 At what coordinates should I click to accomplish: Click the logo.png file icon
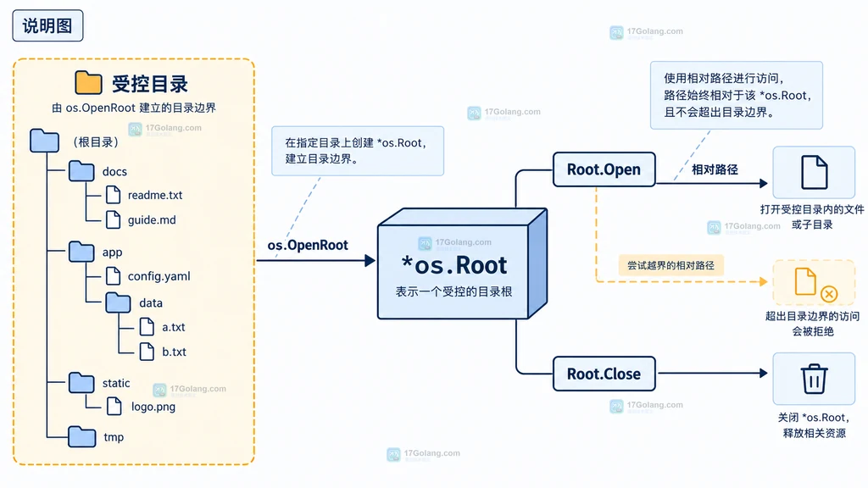point(114,406)
